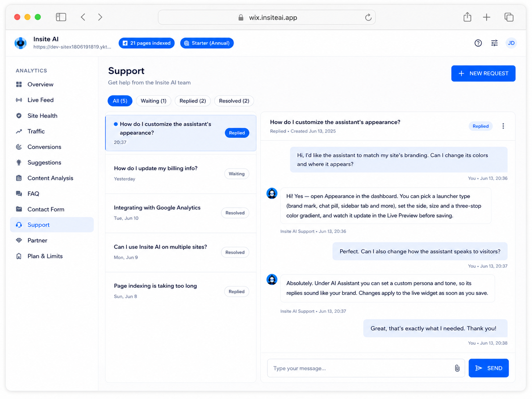This screenshot has width=532, height=399.
Task: Click the browser sidebar toggle icon
Action: [x=61, y=17]
